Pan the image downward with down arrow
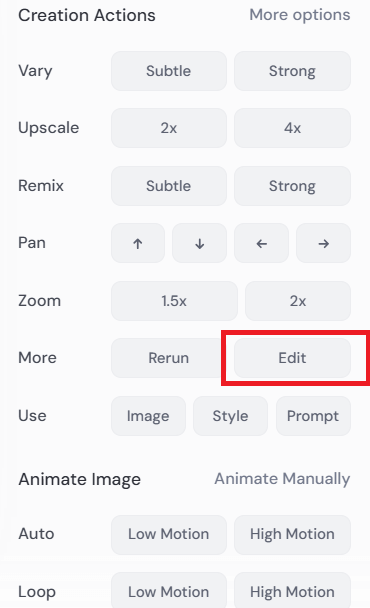 [199, 243]
